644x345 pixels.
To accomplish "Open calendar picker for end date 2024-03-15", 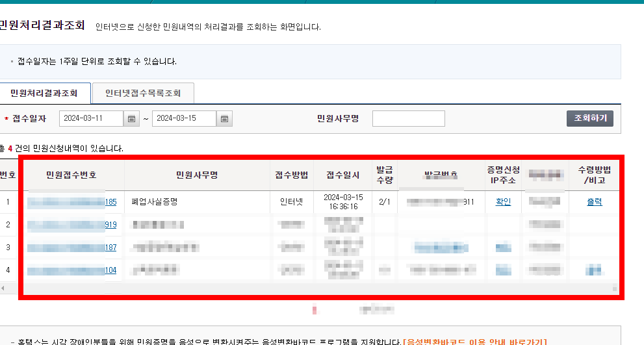I will [224, 119].
